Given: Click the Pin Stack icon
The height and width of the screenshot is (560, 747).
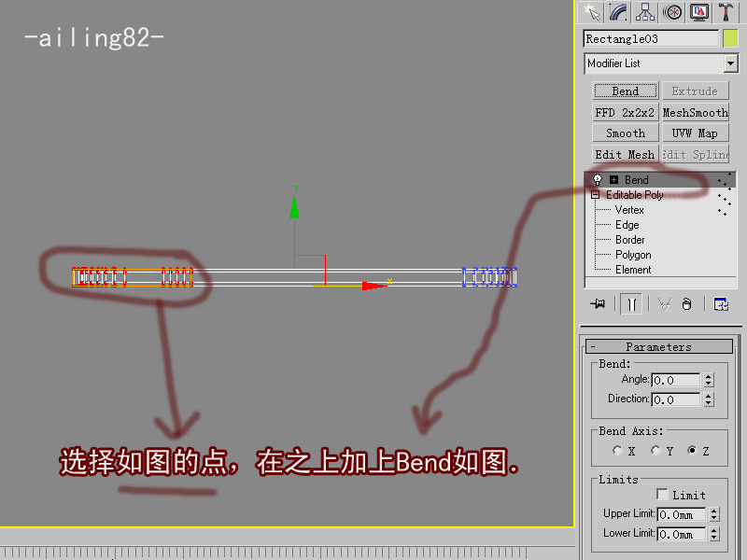Looking at the screenshot, I should pos(598,304).
